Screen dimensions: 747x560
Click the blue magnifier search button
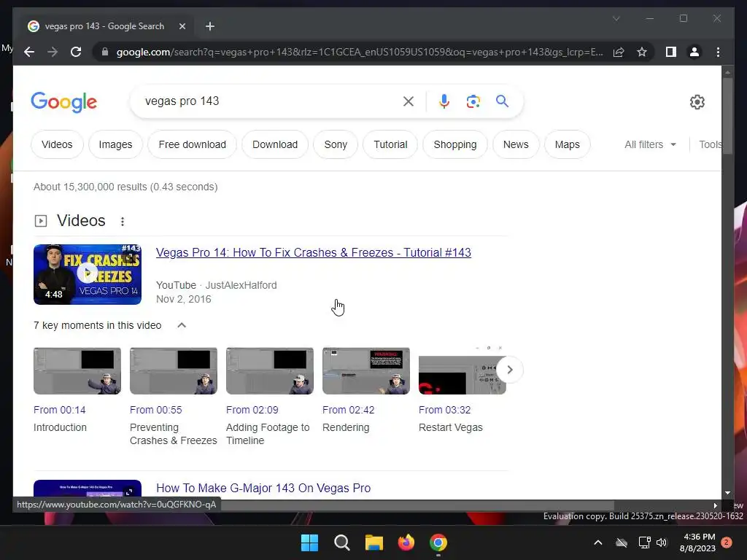click(502, 101)
